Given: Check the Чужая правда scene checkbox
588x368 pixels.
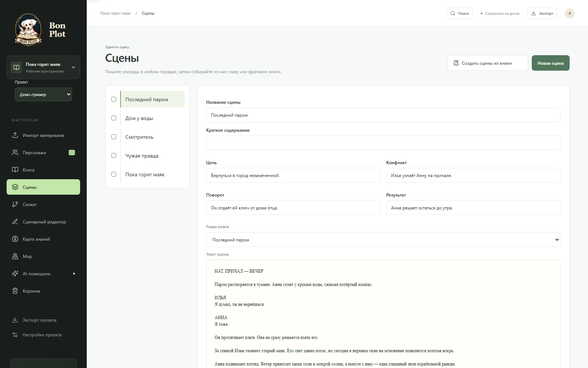Looking at the screenshot, I should (114, 155).
